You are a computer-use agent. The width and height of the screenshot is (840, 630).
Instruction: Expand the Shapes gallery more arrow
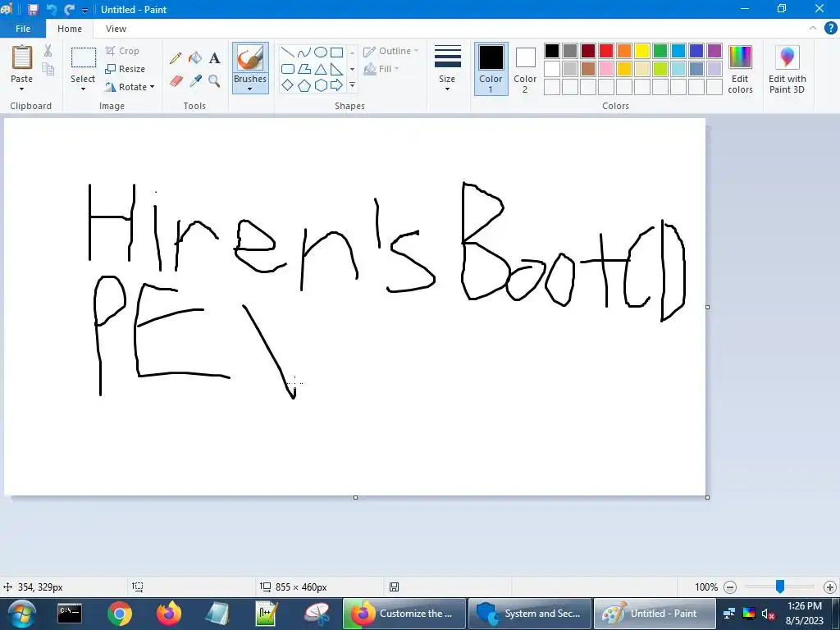pyautogui.click(x=352, y=85)
